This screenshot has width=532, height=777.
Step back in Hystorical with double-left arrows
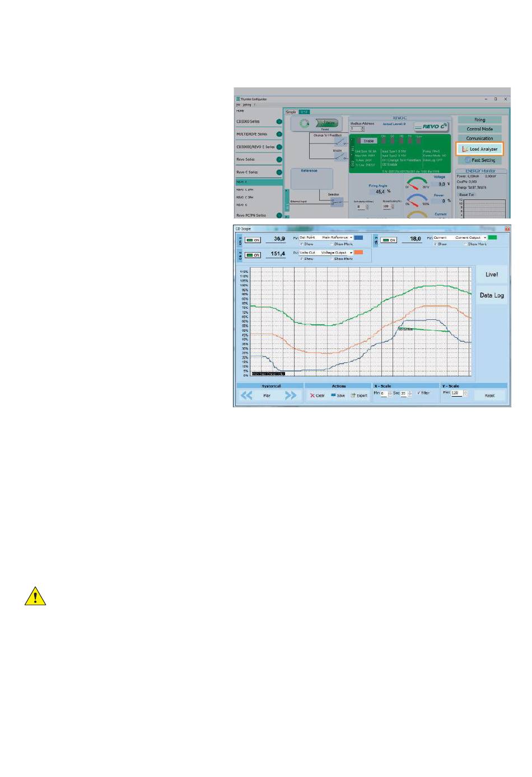[x=246, y=396]
